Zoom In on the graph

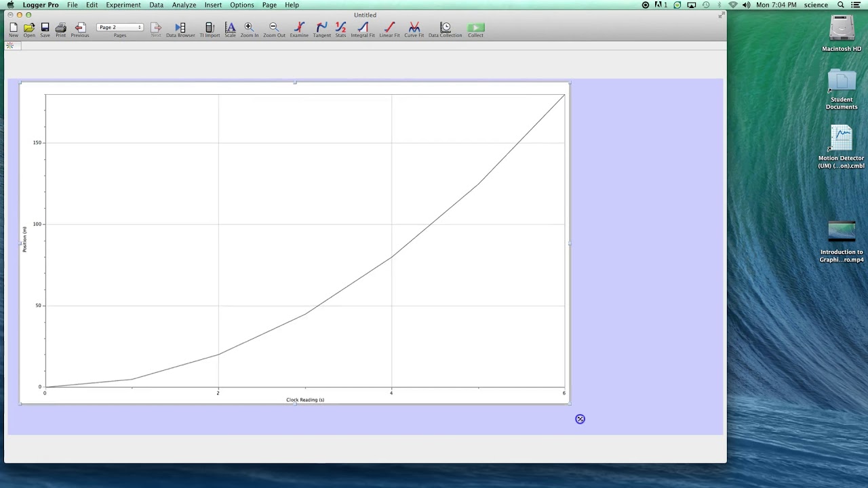pos(248,28)
